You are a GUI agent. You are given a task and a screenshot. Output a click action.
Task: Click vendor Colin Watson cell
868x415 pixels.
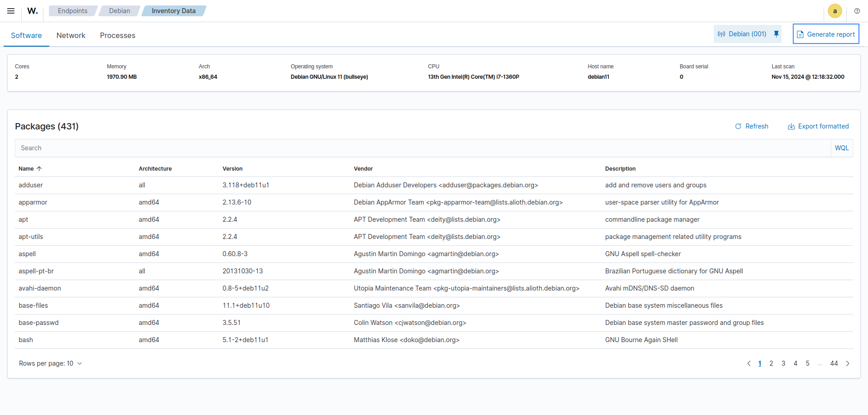click(410, 323)
